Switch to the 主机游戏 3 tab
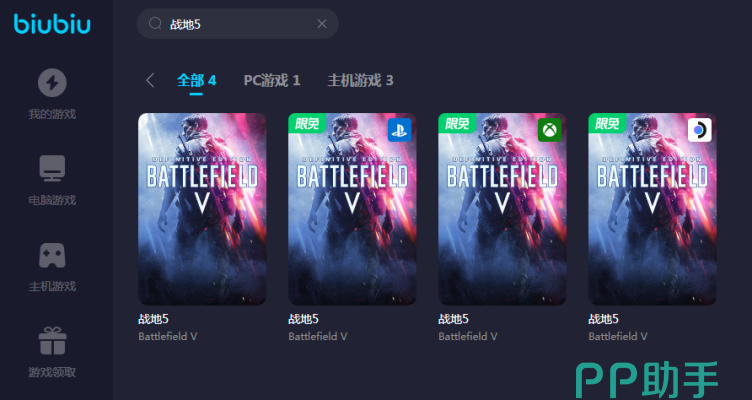The height and width of the screenshot is (400, 752). point(360,80)
